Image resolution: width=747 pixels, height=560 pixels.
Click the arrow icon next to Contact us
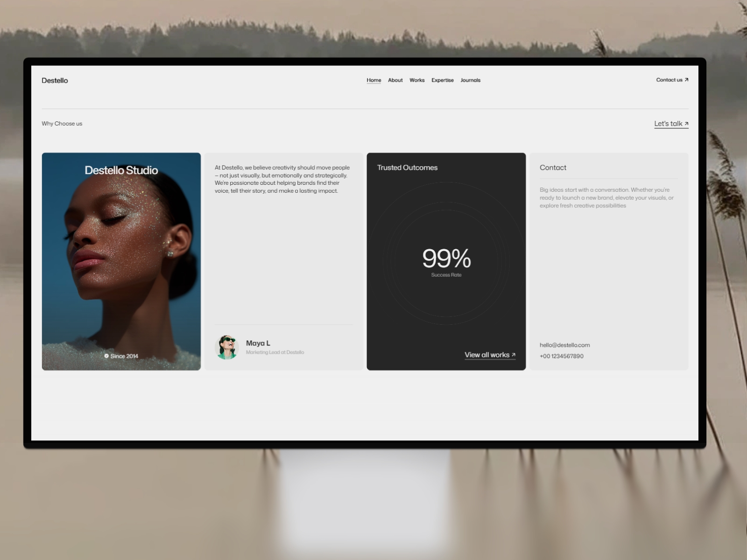point(686,79)
